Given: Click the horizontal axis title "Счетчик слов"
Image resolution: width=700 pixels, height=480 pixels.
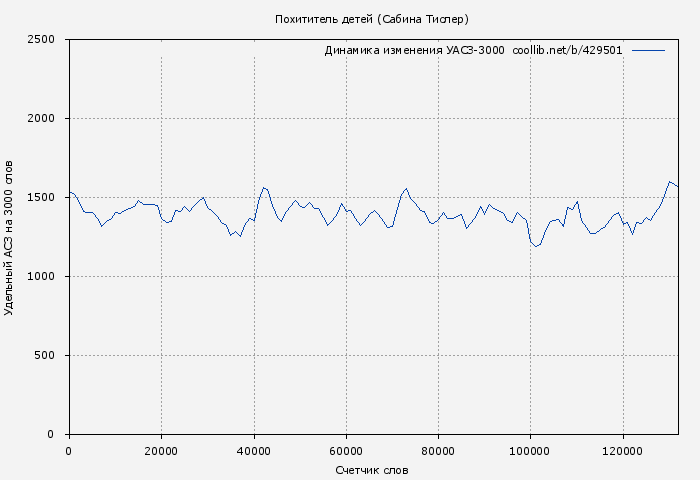Looking at the screenshot, I should pos(372,470).
